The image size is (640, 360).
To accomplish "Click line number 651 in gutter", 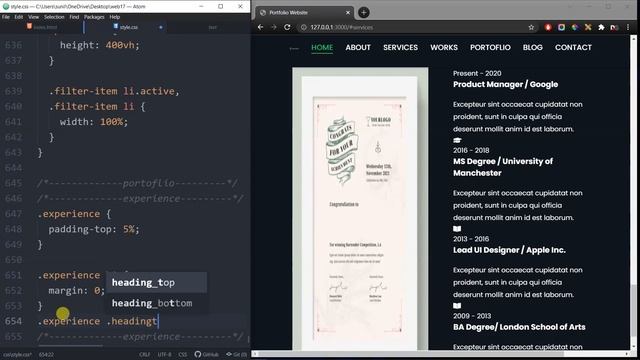I will pos(13,275).
